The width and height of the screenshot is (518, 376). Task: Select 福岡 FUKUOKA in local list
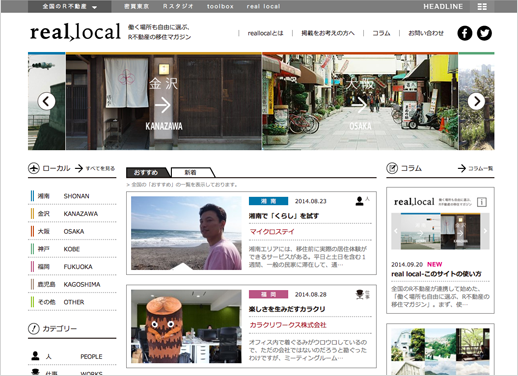72,267
